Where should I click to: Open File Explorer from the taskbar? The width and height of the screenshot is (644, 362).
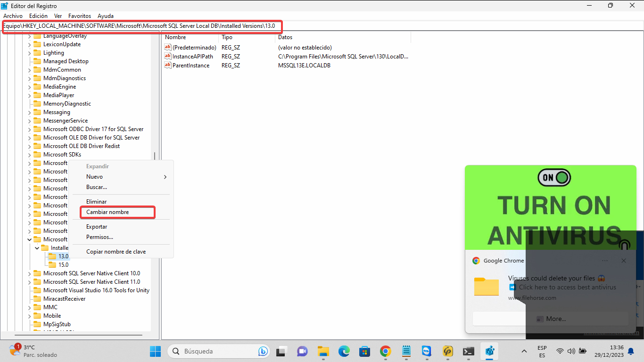point(323,351)
